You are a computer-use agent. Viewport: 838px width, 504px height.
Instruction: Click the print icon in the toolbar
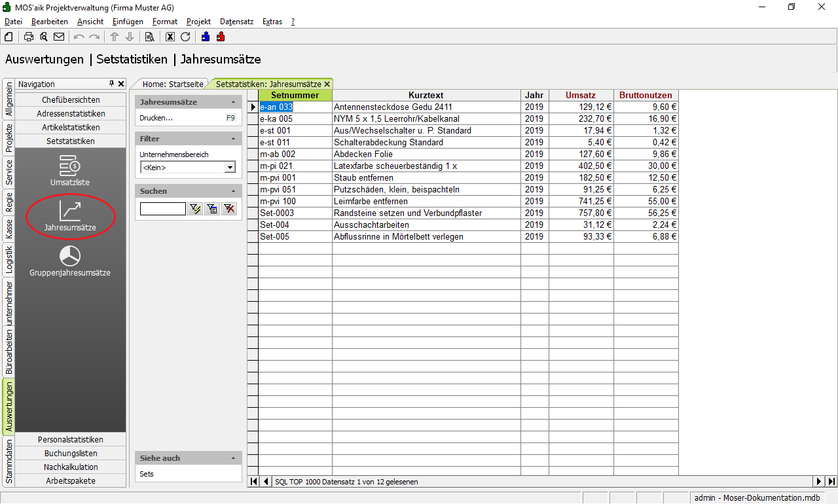(x=29, y=37)
